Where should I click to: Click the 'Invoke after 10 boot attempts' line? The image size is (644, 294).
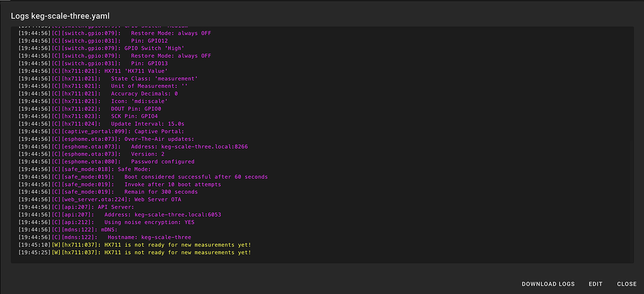(x=174, y=184)
